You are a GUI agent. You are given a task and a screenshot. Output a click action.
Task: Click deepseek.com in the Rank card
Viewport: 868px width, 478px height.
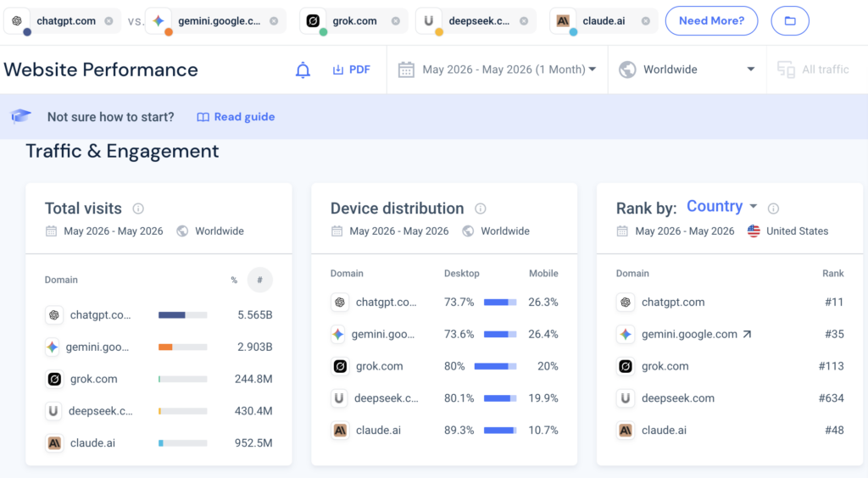[678, 398]
